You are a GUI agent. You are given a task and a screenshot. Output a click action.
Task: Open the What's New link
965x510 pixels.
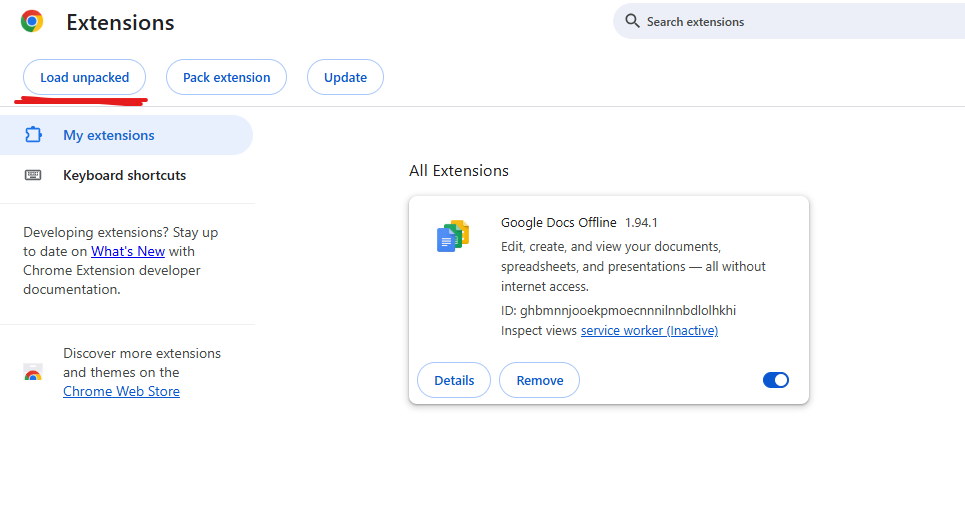pos(128,251)
